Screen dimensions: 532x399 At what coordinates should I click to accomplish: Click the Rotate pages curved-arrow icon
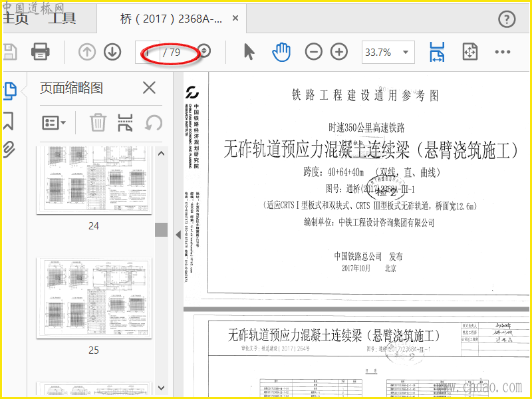(x=154, y=122)
